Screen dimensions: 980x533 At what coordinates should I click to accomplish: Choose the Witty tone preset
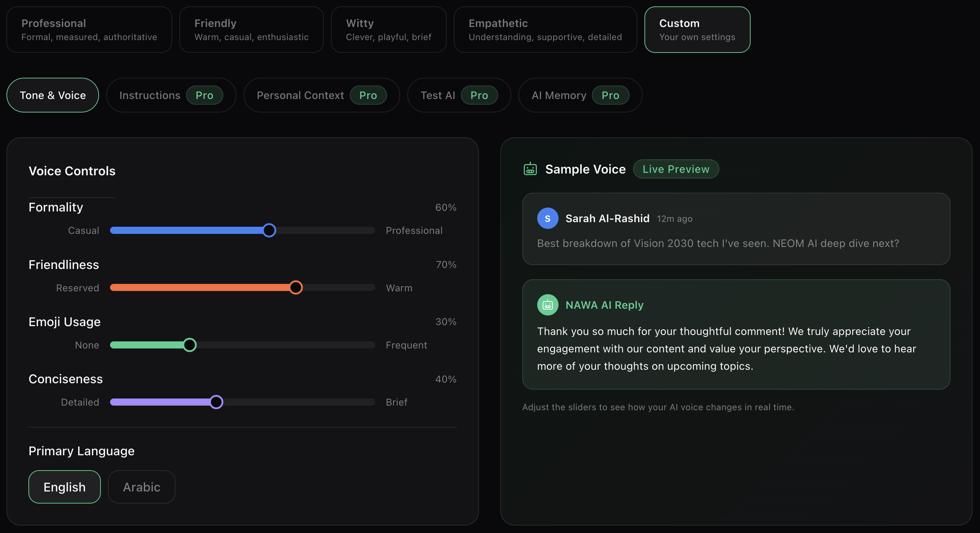(388, 30)
